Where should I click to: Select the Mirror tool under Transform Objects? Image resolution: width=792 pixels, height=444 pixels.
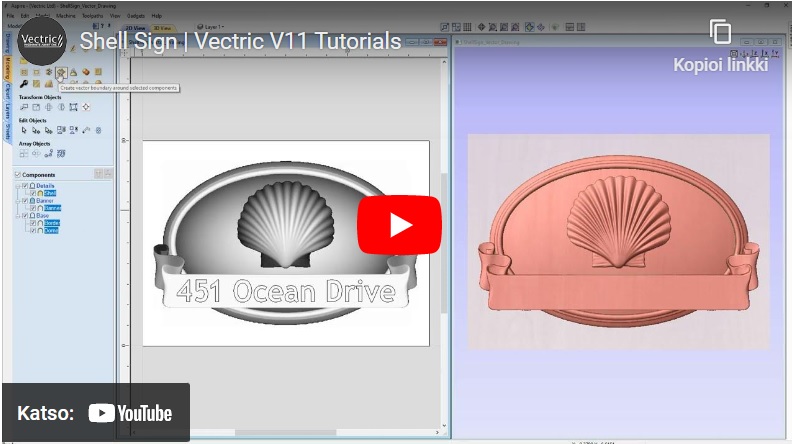(61, 107)
